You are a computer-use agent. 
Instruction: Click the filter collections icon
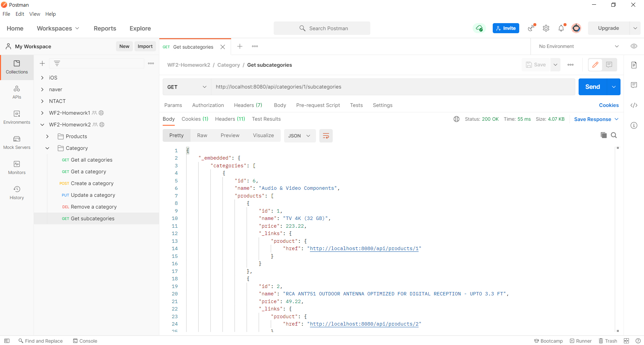coord(57,63)
